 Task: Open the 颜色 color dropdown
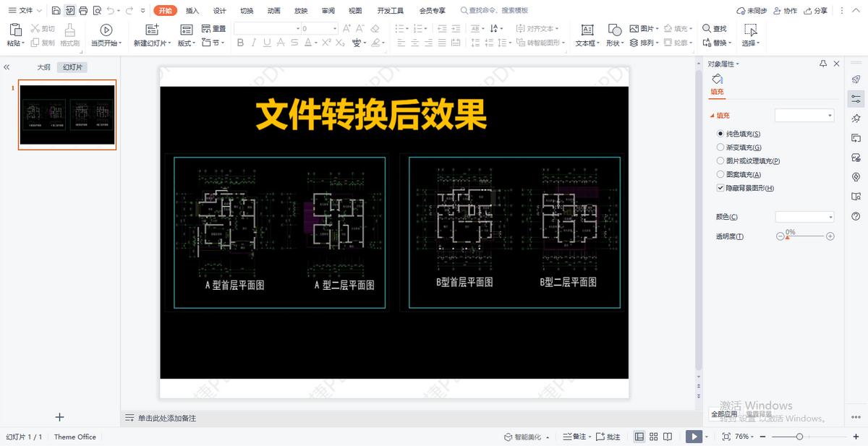[x=804, y=216]
